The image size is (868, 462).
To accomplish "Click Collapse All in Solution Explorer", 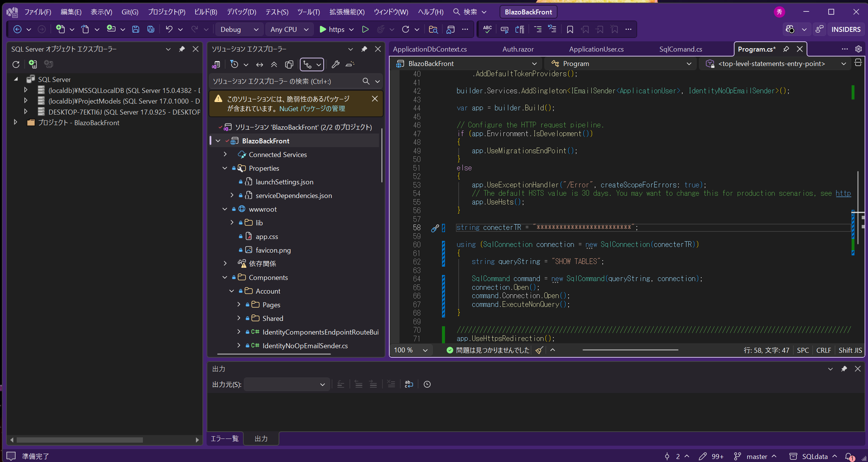I will (x=274, y=64).
